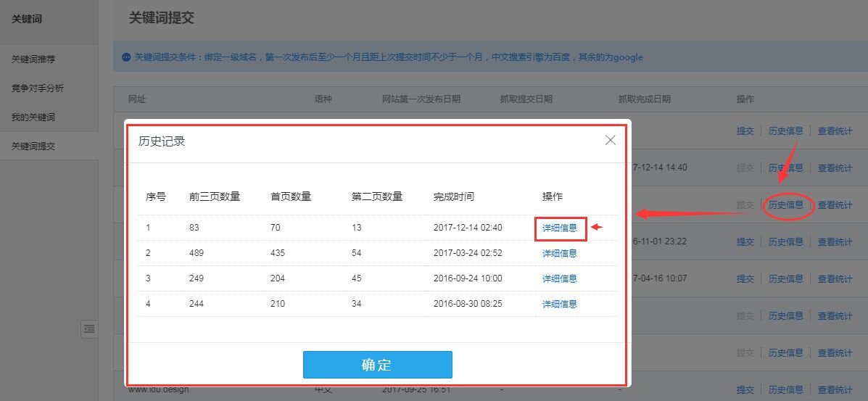Click 历史信息 in the first table row

pos(785,131)
